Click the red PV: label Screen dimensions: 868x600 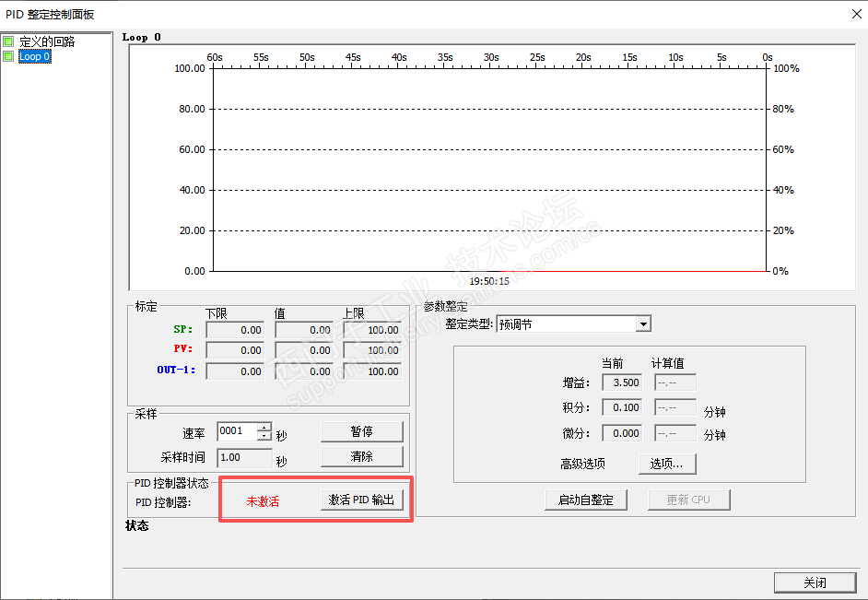pyautogui.click(x=183, y=348)
